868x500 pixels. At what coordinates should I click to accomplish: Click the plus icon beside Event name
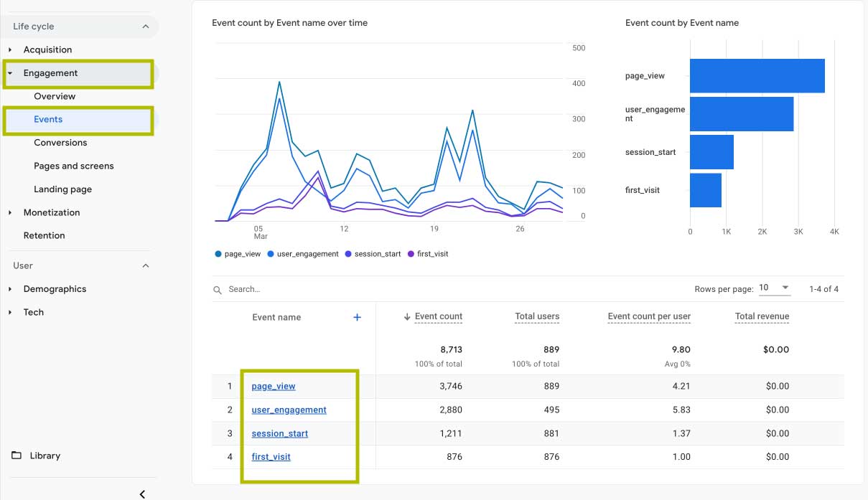357,317
